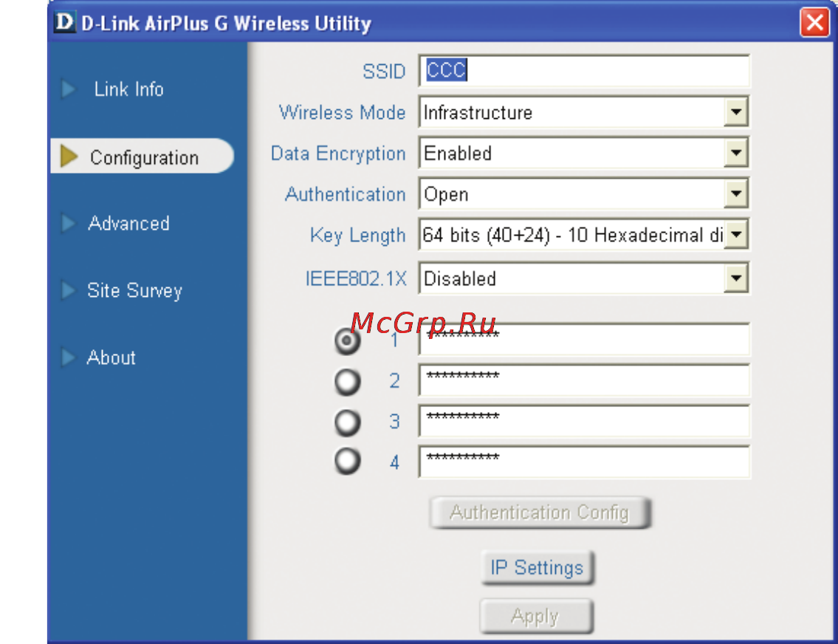This screenshot has width=838, height=644.
Task: Select WEP key 1 radio button
Action: pyautogui.click(x=348, y=340)
